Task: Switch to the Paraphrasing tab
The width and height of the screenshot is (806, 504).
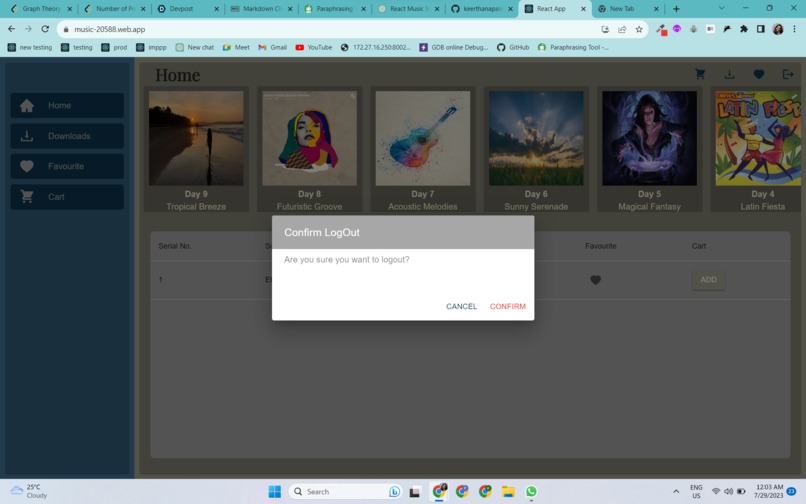Action: coord(335,9)
